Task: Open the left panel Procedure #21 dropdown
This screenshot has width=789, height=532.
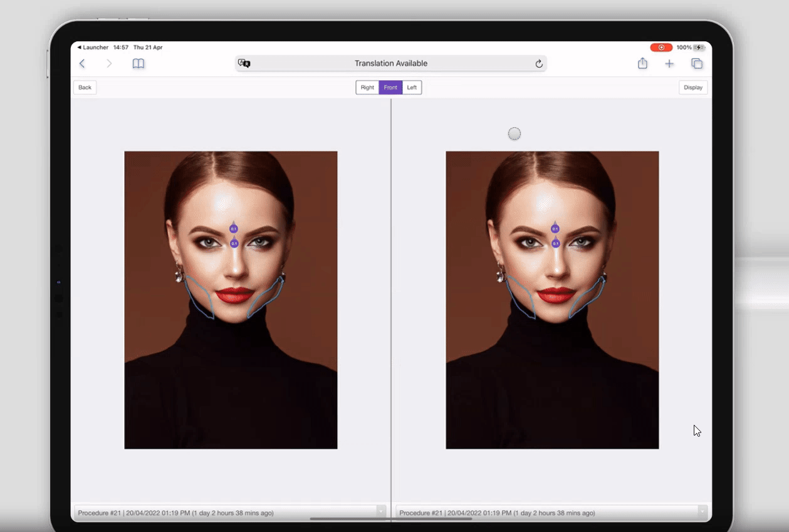Action: click(x=231, y=513)
